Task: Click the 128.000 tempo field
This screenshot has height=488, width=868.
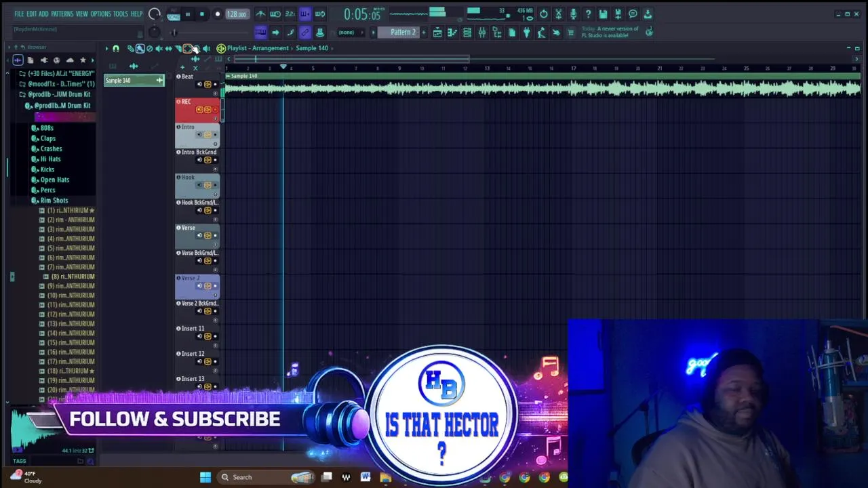Action: pyautogui.click(x=236, y=14)
